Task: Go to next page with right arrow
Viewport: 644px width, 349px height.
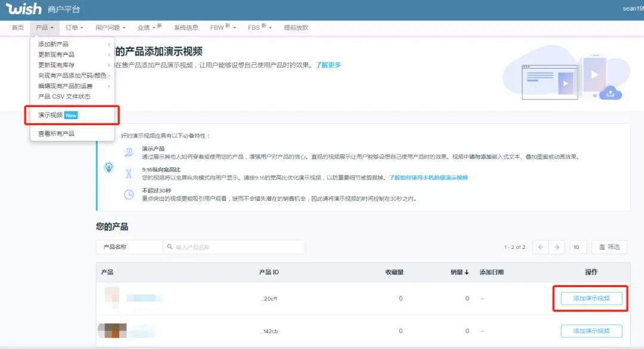Action: click(556, 247)
